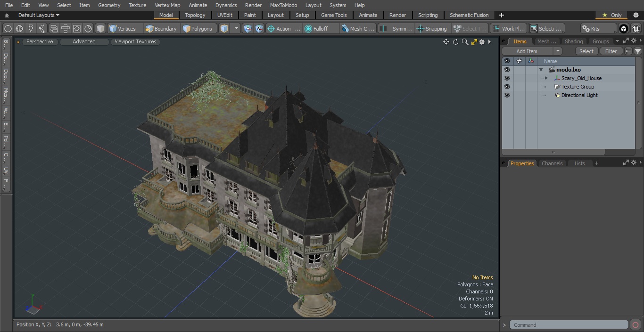Click the circle selection icon in the toolbar
644x332 pixels.
(x=8, y=29)
